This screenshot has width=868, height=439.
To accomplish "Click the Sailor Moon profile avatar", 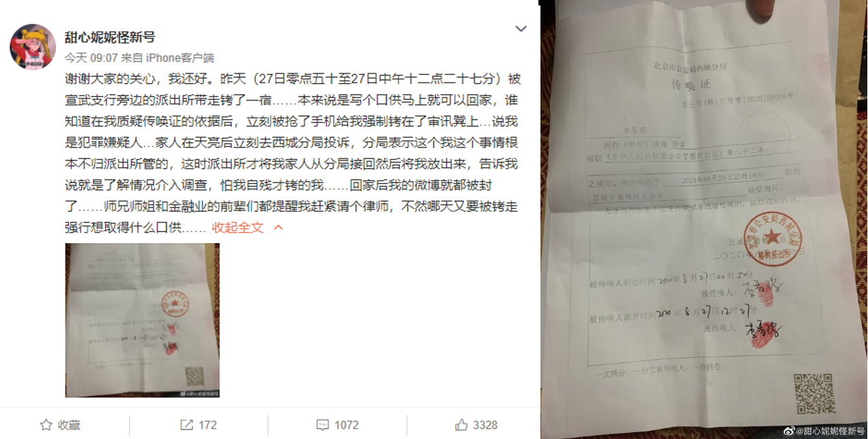I will pos(33,48).
